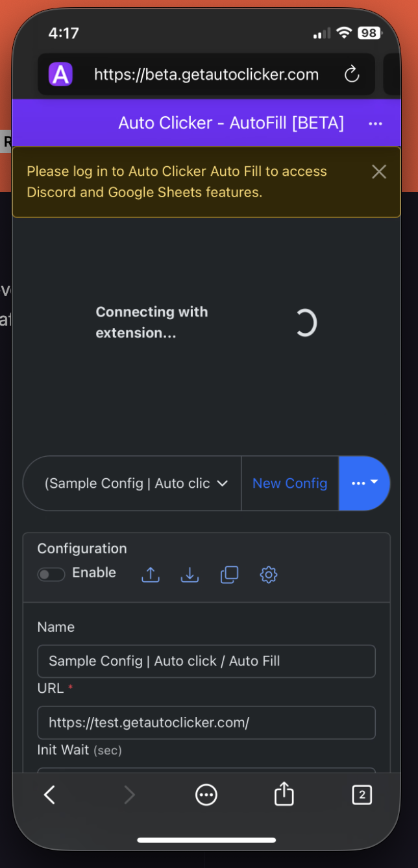The image size is (418, 868).
Task: Open the browser more options menu
Action: tap(206, 794)
